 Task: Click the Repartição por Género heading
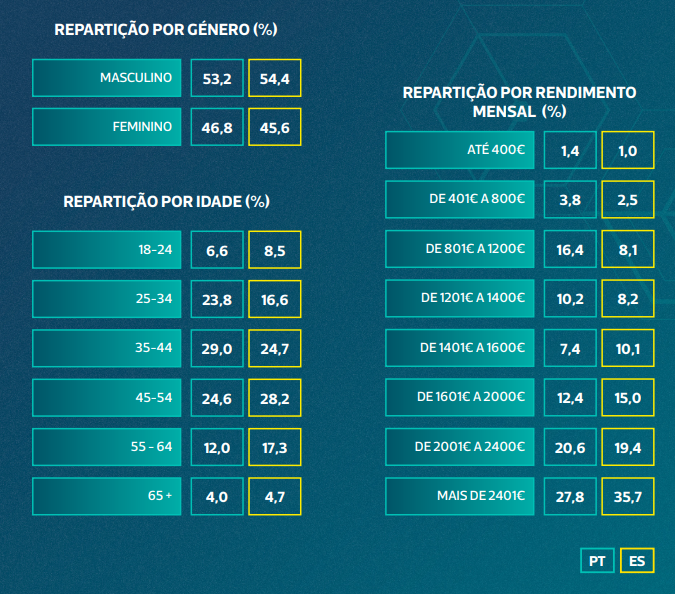166,29
